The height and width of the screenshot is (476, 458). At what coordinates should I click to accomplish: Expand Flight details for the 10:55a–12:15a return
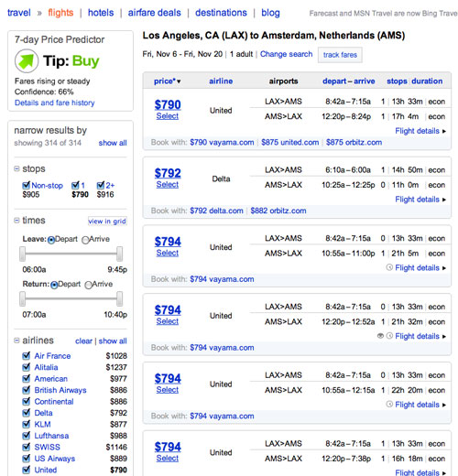pos(420,405)
